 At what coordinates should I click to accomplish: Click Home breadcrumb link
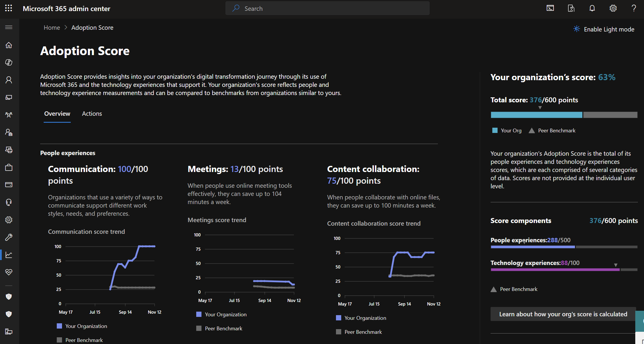tap(52, 28)
